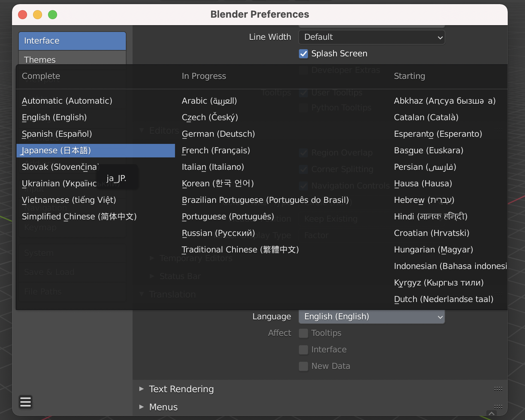Open the Line Width dropdown
The height and width of the screenshot is (420, 525).
[372, 37]
